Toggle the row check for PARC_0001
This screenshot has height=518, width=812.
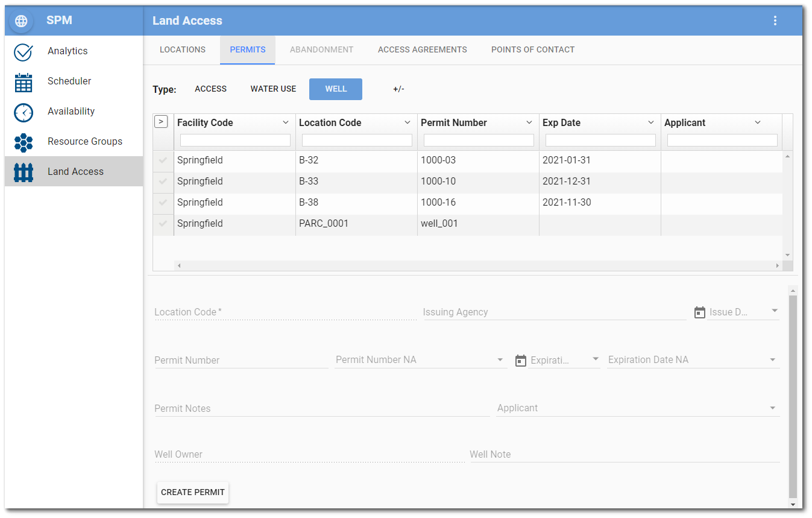tap(163, 224)
